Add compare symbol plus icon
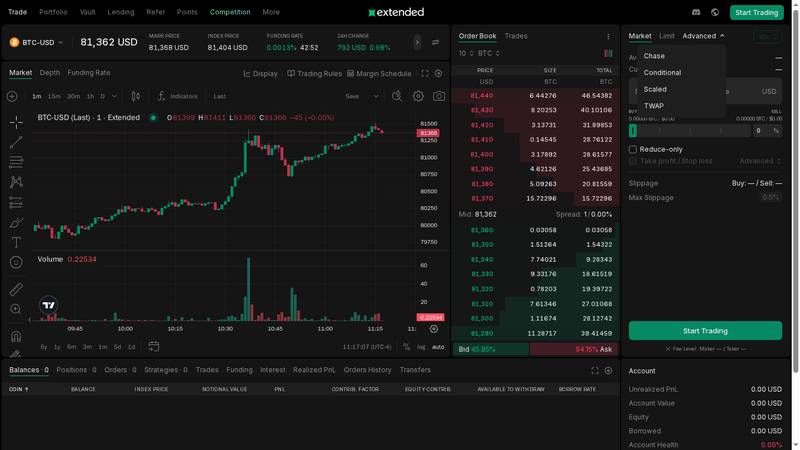The image size is (800, 450). (x=12, y=96)
